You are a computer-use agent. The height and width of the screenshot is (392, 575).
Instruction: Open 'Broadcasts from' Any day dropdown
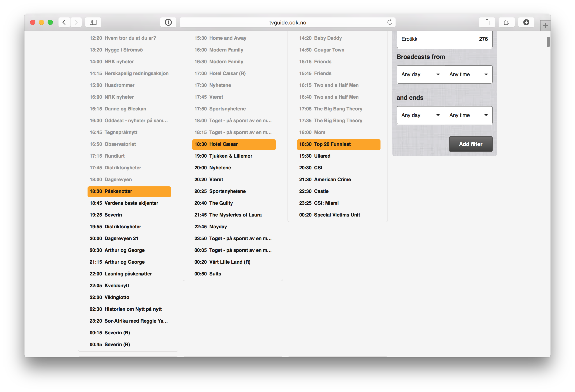tap(420, 74)
